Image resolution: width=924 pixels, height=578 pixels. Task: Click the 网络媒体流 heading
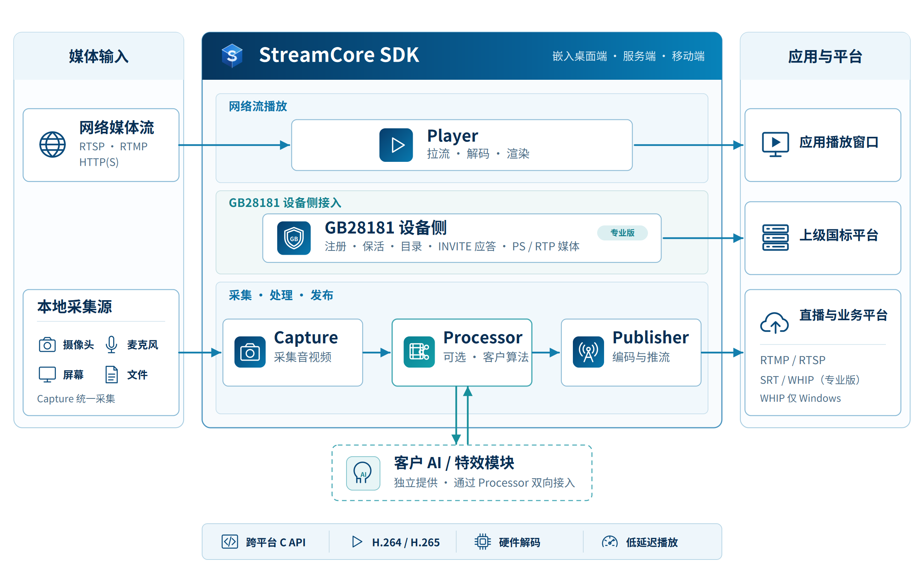coord(117,128)
